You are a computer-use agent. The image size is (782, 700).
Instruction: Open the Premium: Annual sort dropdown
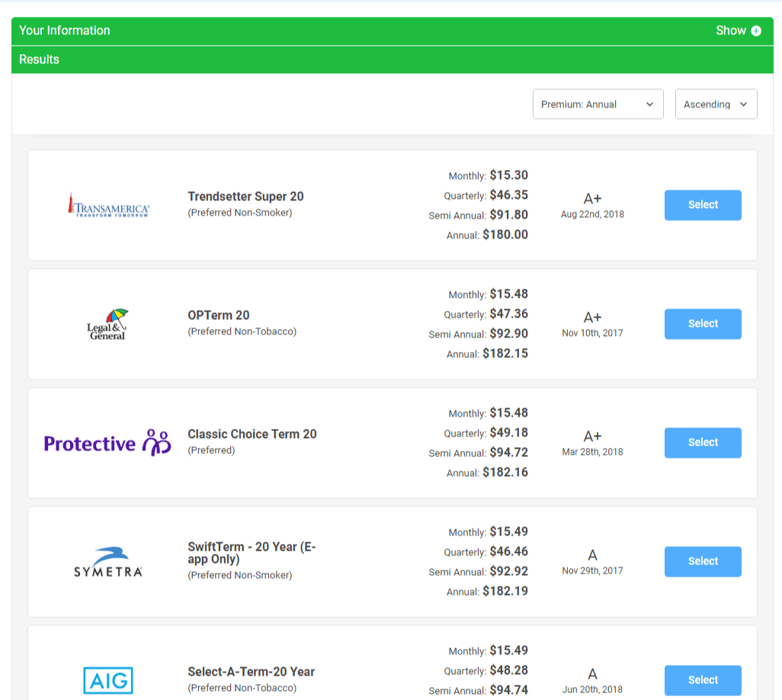(598, 104)
